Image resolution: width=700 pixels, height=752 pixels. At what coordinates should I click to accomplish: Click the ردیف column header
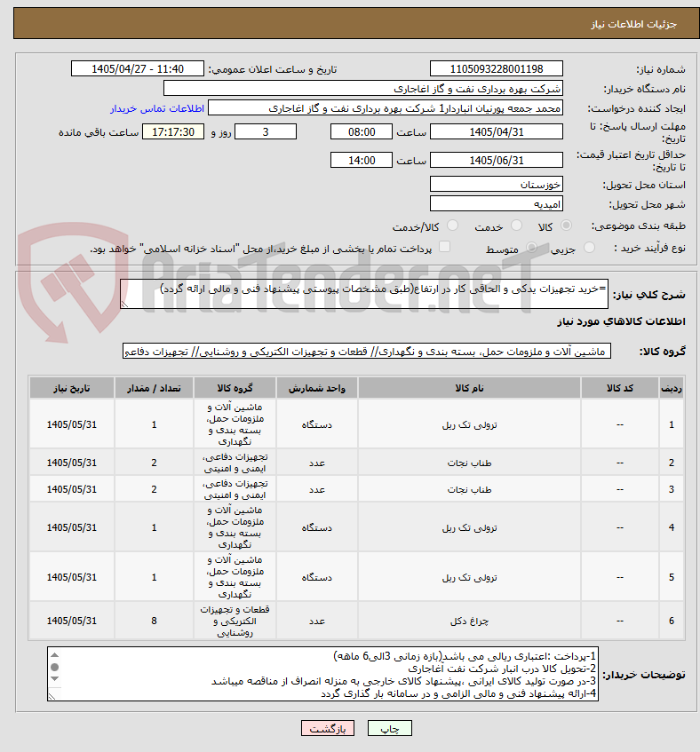coord(672,388)
